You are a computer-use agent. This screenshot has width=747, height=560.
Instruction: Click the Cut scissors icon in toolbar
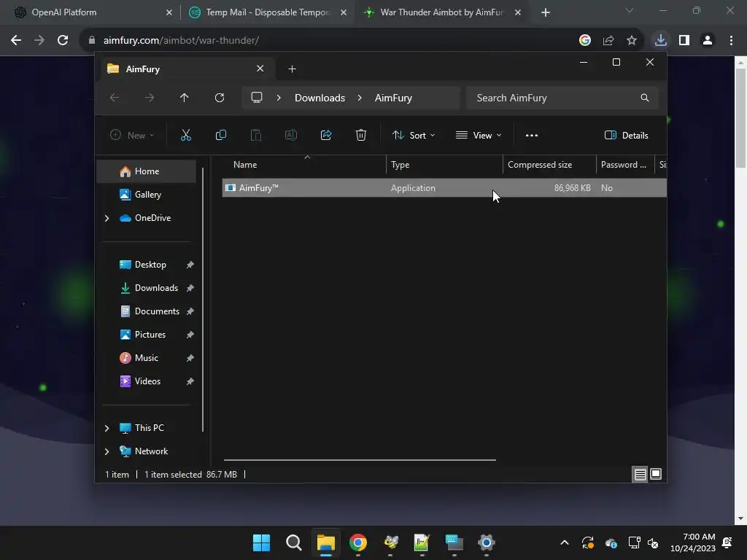[186, 135]
